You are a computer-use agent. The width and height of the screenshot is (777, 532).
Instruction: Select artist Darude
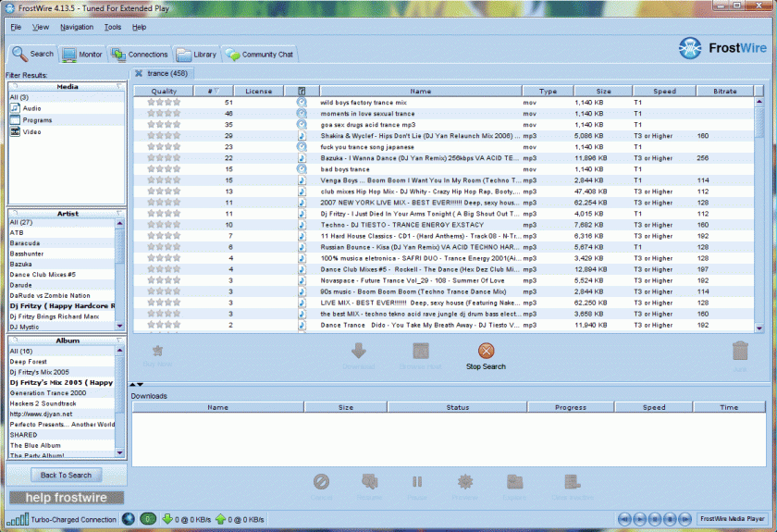62,285
